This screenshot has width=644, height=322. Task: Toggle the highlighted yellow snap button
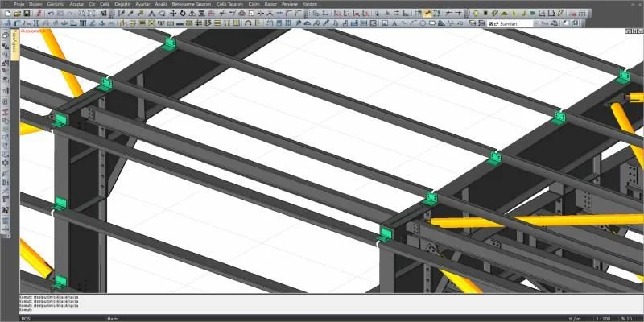coord(427,14)
